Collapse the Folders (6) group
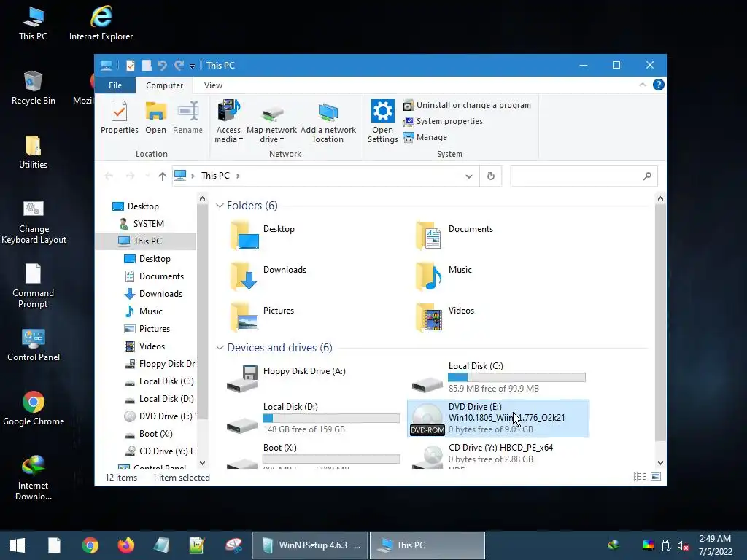747x560 pixels. 220,206
